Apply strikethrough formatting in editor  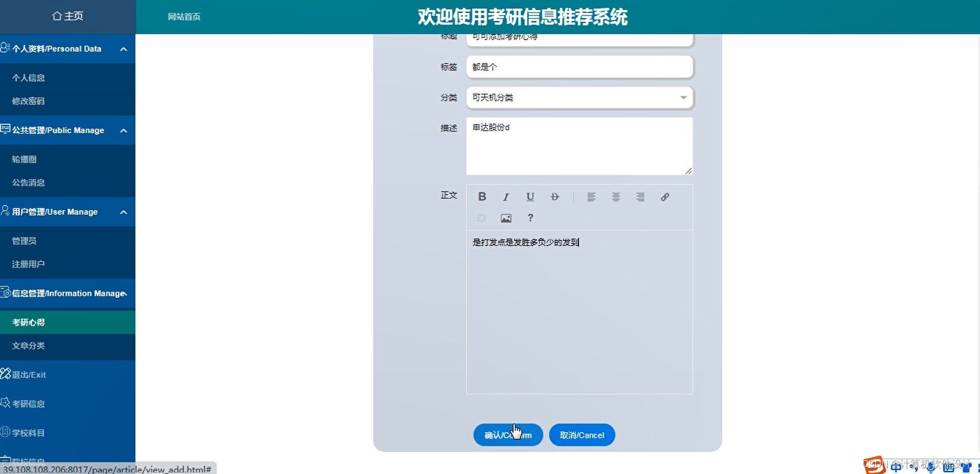555,197
